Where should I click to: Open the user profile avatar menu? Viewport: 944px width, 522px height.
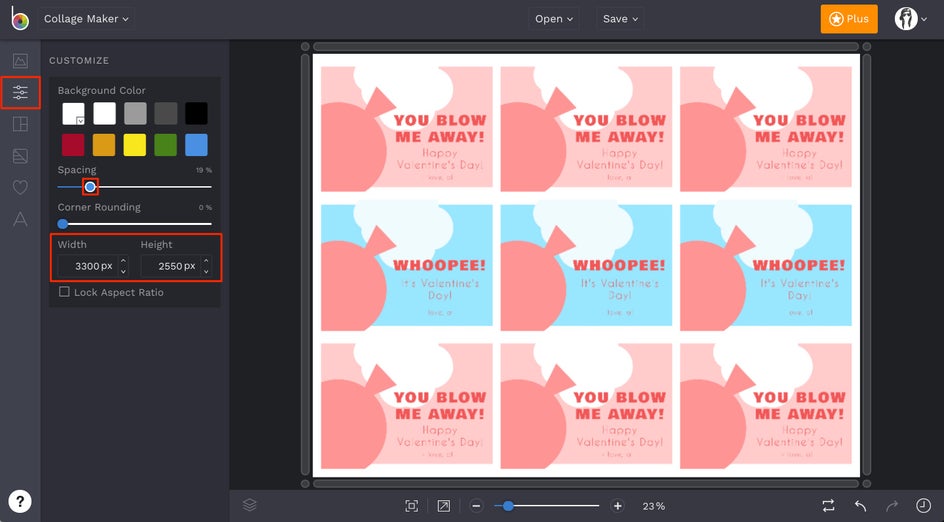[x=910, y=19]
